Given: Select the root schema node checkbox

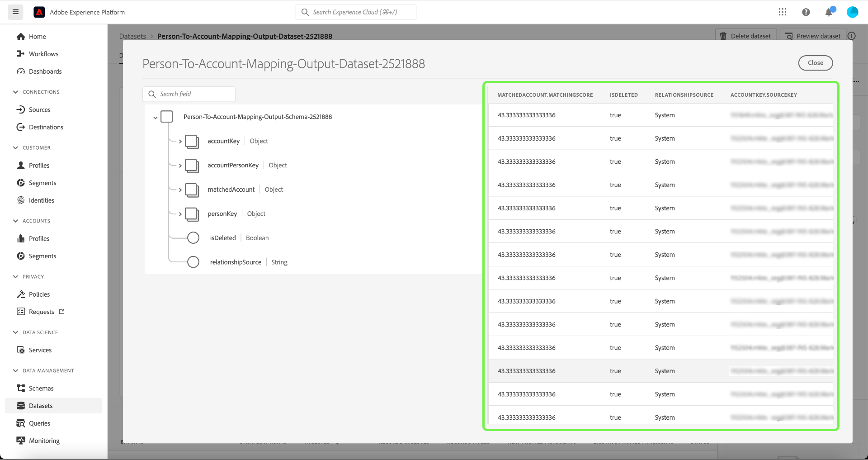Looking at the screenshot, I should (x=167, y=117).
